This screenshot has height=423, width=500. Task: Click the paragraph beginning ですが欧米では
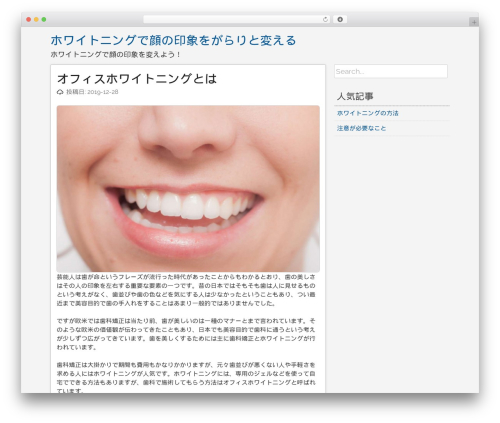pos(186,334)
